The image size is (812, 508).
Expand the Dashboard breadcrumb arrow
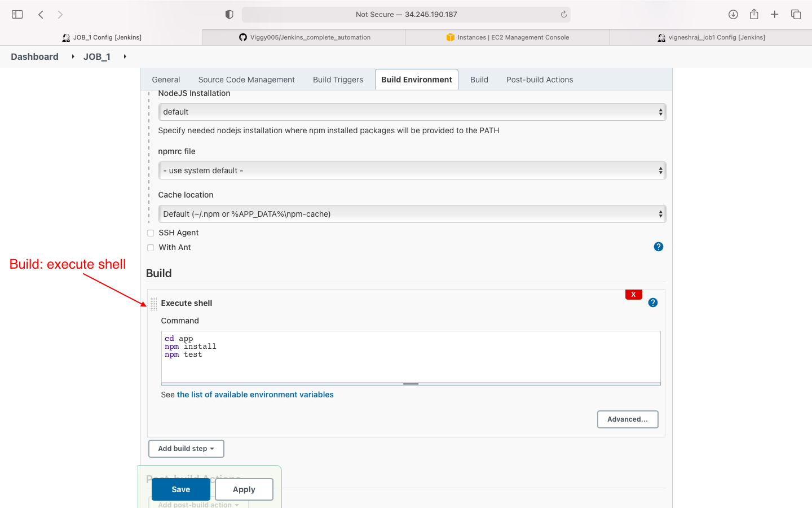coord(73,56)
